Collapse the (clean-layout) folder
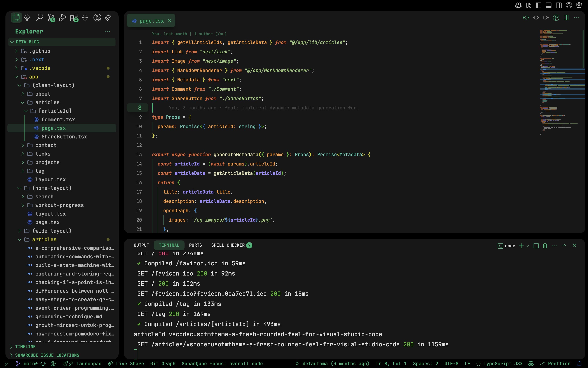This screenshot has width=588, height=368. click(x=62, y=85)
